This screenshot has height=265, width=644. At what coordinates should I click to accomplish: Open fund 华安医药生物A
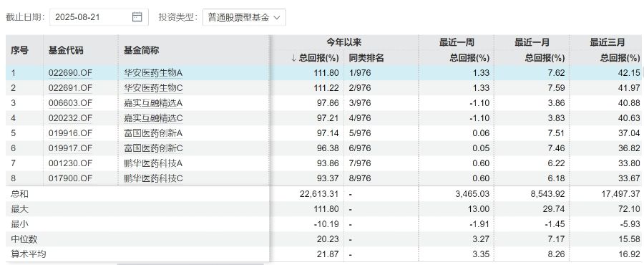(x=153, y=73)
